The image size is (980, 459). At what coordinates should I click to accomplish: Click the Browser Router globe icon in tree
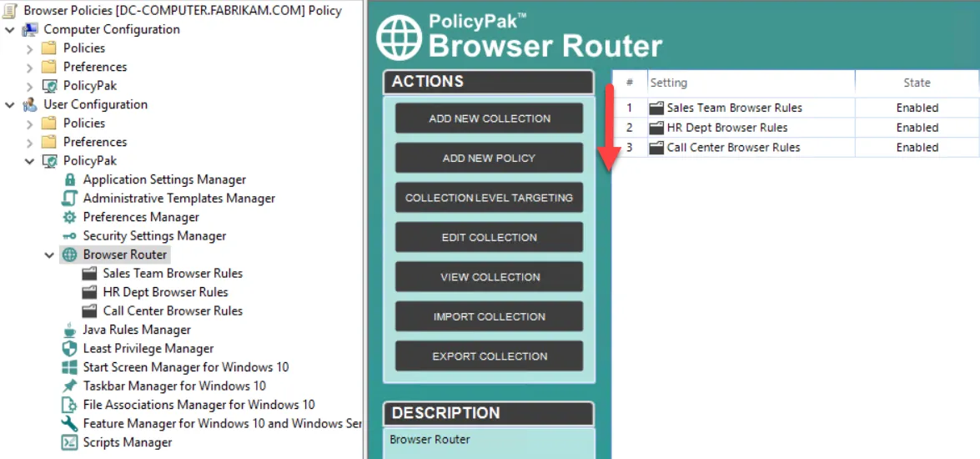(69, 255)
